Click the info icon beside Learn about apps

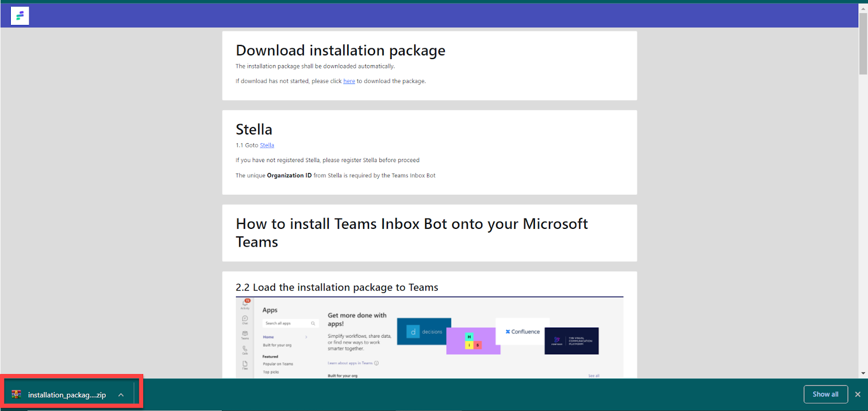click(x=376, y=363)
